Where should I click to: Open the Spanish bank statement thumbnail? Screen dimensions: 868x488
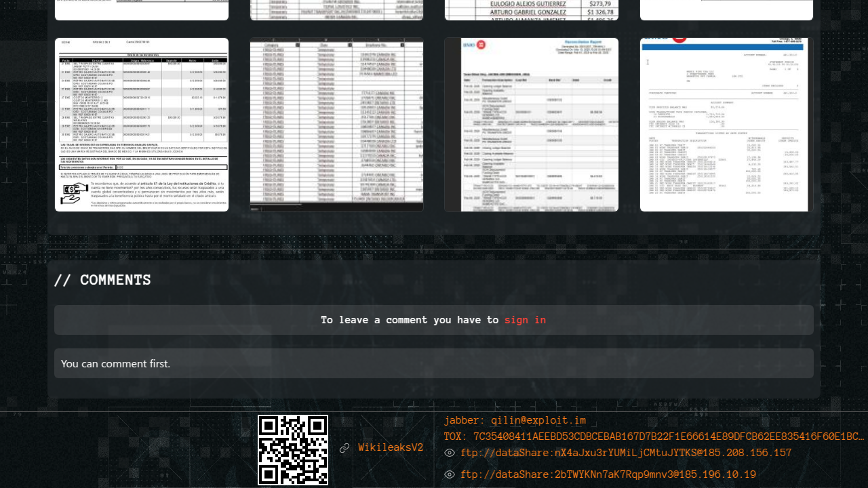142,125
